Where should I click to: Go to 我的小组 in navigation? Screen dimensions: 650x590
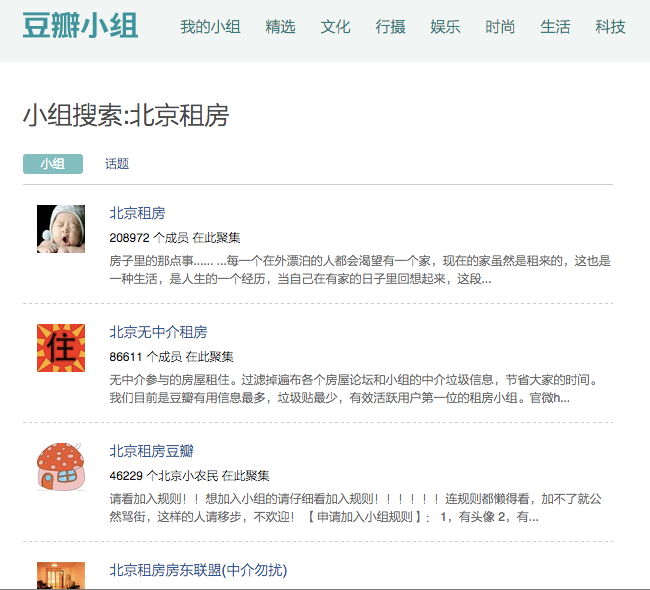pos(210,27)
